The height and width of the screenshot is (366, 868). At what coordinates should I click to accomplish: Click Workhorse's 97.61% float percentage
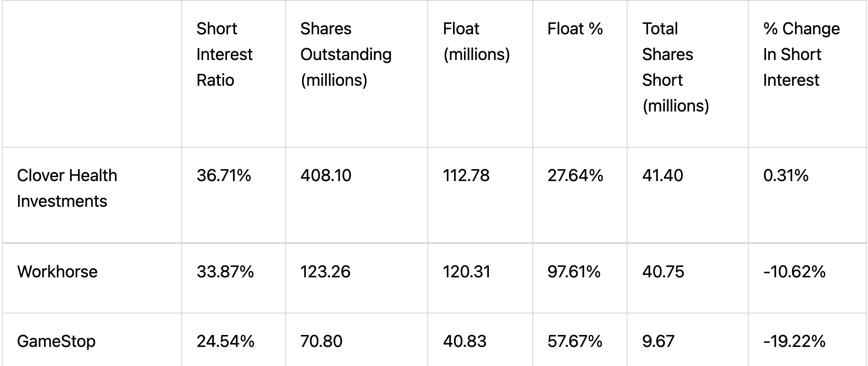tap(574, 272)
